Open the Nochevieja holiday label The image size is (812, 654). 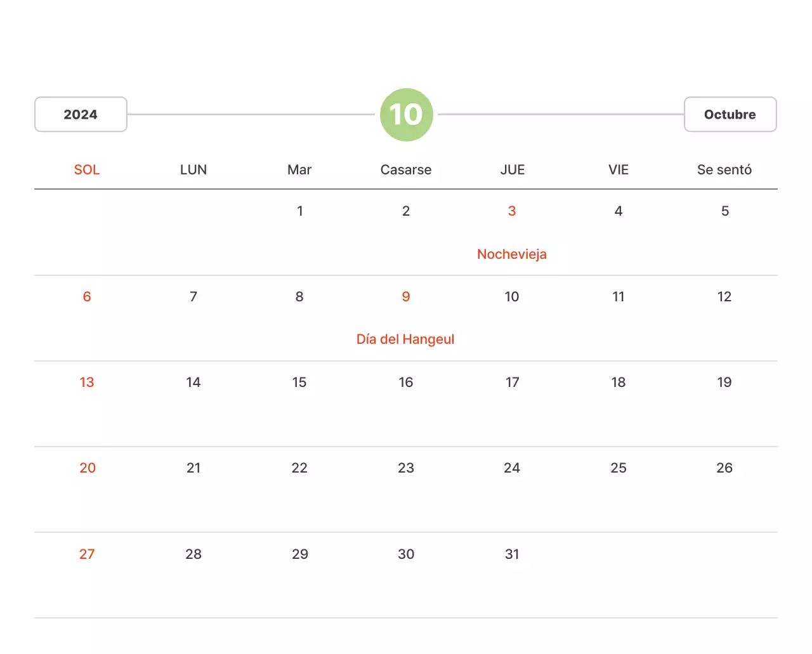coord(512,254)
